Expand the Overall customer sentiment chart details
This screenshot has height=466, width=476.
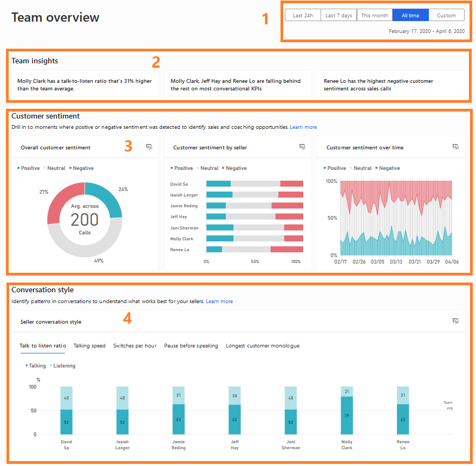coord(149,147)
